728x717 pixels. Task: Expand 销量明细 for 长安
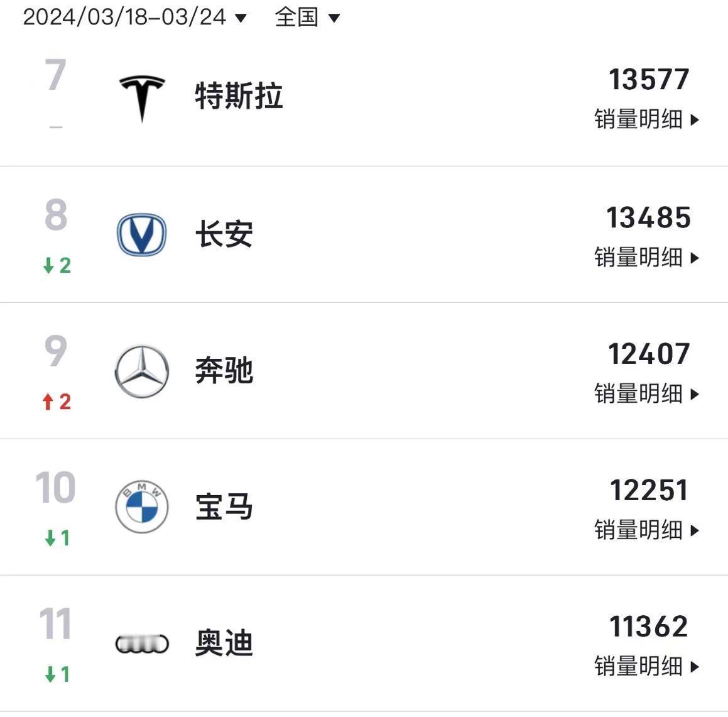(647, 257)
